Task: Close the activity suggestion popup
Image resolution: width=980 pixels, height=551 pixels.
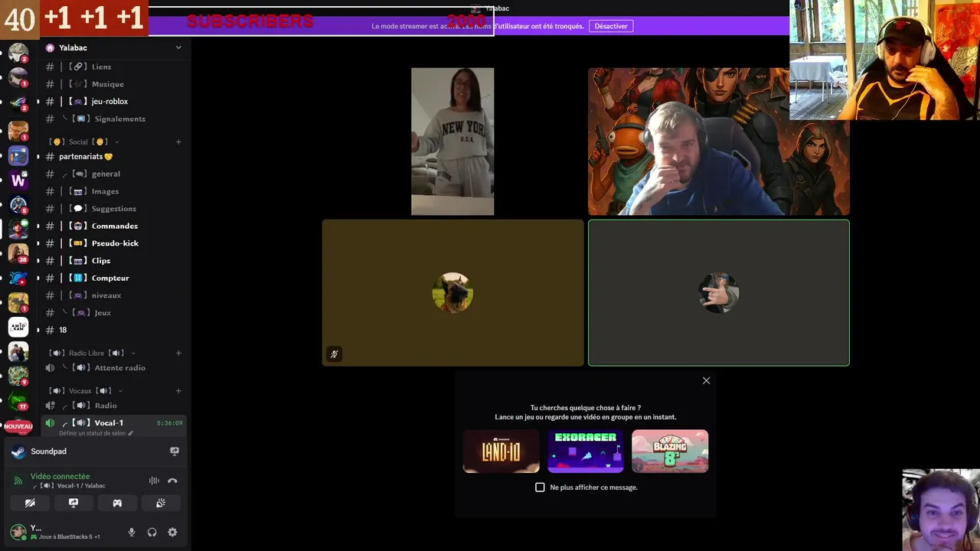Action: [x=706, y=380]
